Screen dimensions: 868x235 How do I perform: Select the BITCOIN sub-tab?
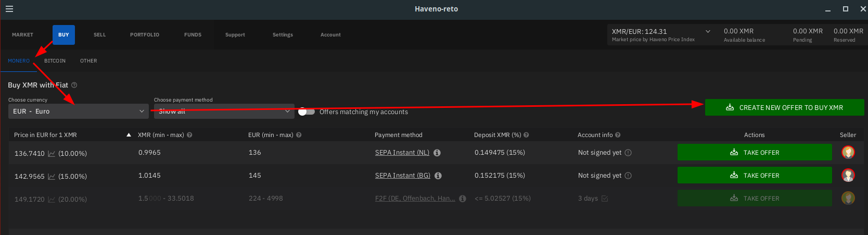tap(55, 61)
